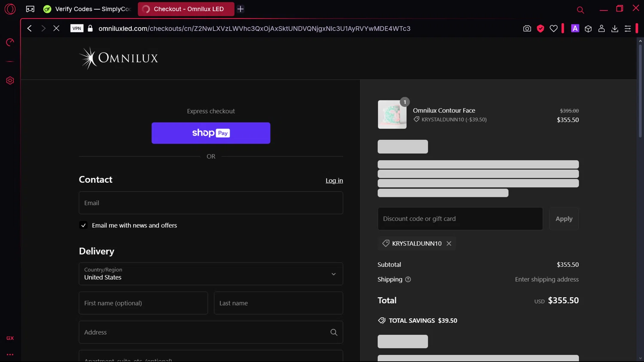Screen dimensions: 644x362
Task: Open the downloads icon
Action: [x=615, y=28]
